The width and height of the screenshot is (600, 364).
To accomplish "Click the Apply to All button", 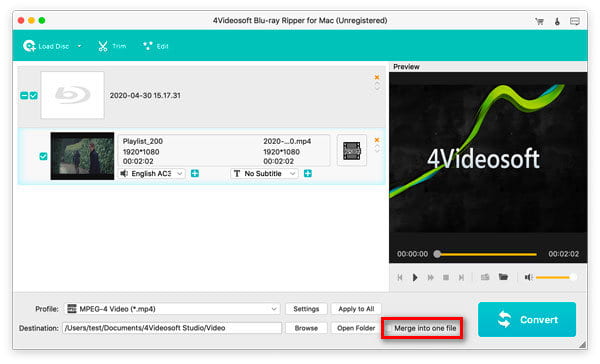I will coord(356,309).
